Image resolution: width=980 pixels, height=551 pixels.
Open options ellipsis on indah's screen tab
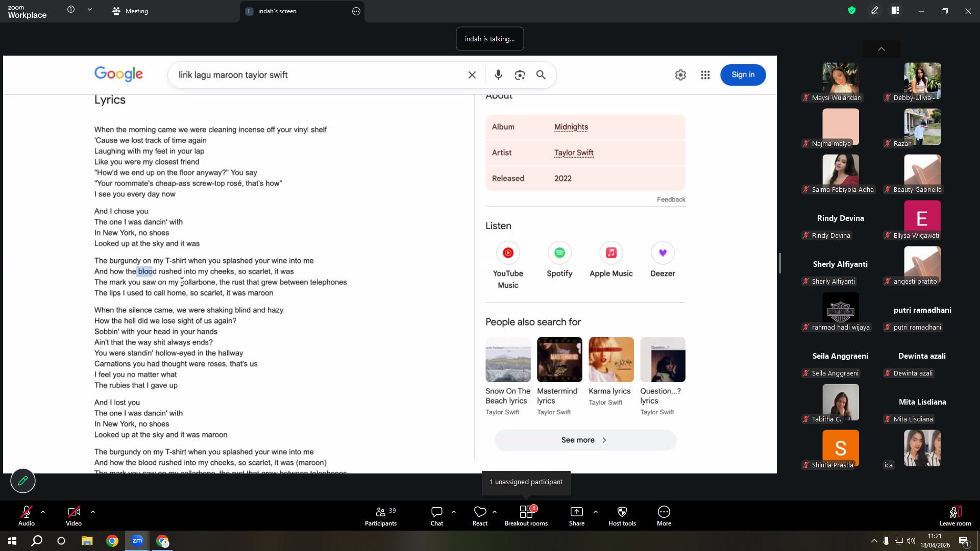click(x=356, y=11)
